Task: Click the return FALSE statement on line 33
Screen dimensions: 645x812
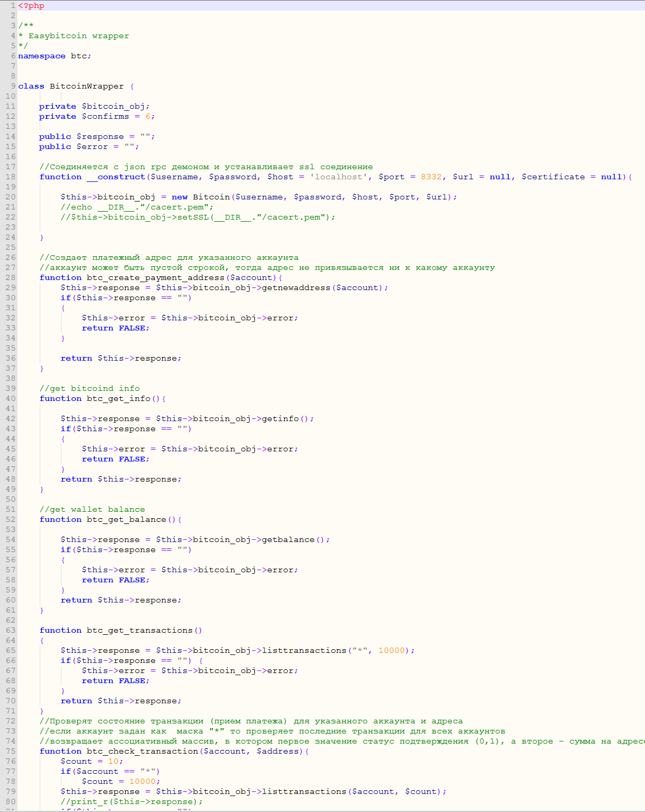Action: click(114, 327)
